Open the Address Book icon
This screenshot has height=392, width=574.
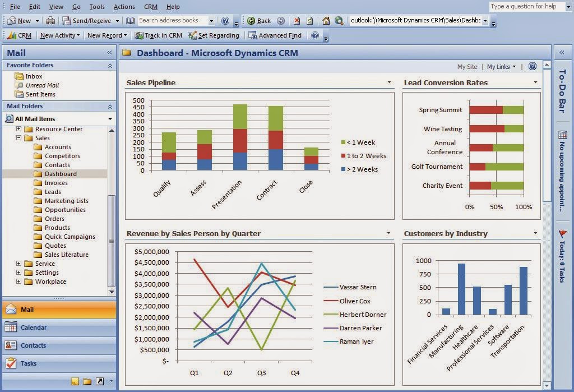coord(130,21)
